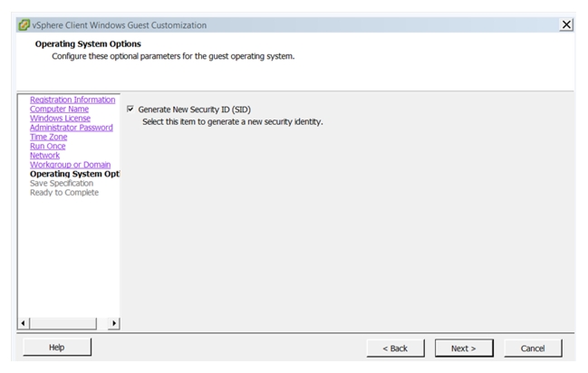Go to the Computer Name step
Screen dimensions: 588x373
[x=59, y=109]
